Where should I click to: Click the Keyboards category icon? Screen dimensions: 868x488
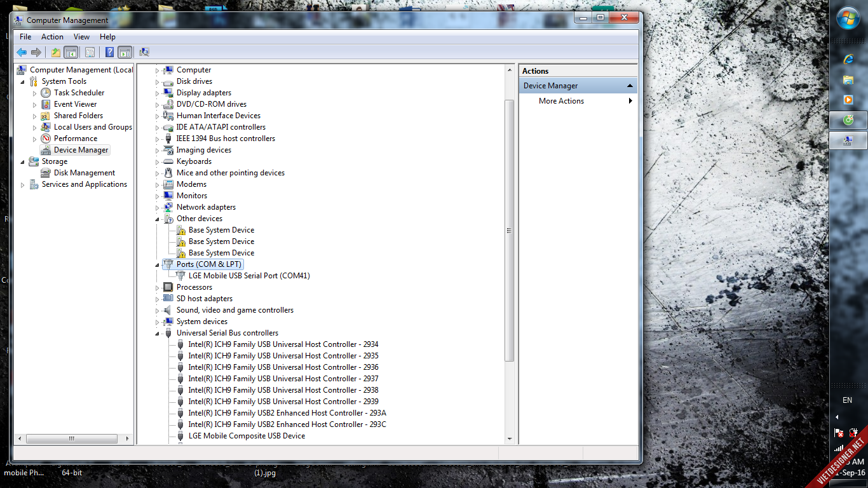click(168, 161)
